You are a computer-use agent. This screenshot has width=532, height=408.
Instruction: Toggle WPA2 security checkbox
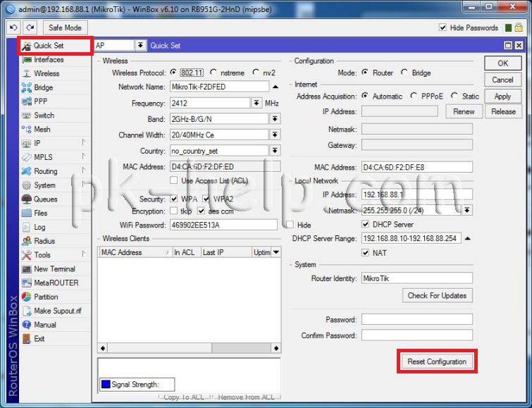[x=206, y=198]
